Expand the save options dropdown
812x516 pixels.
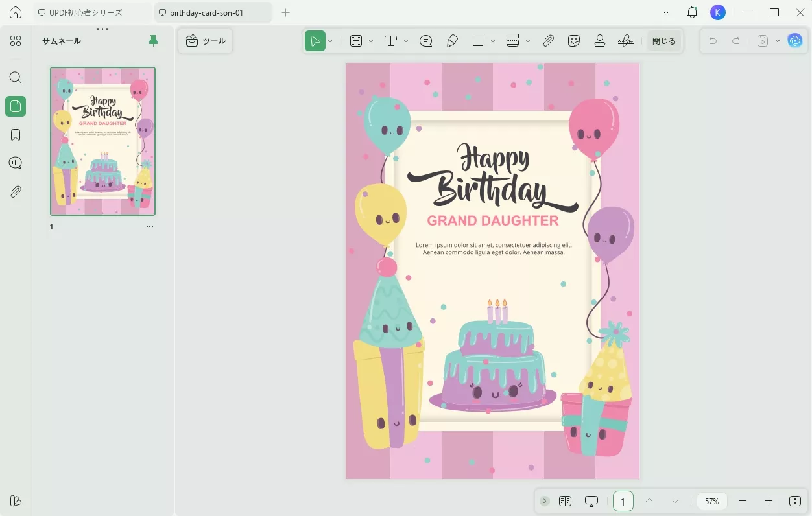pyautogui.click(x=778, y=41)
